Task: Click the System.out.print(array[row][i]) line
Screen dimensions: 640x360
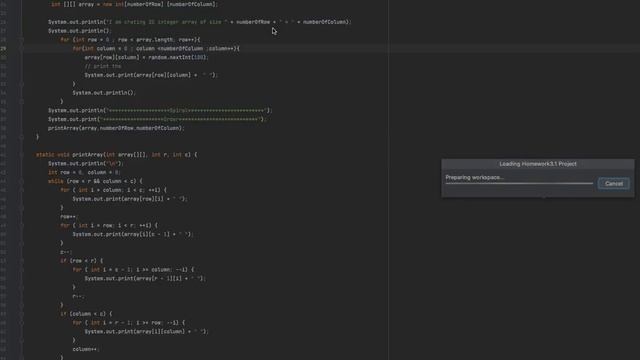Action: tap(130, 199)
